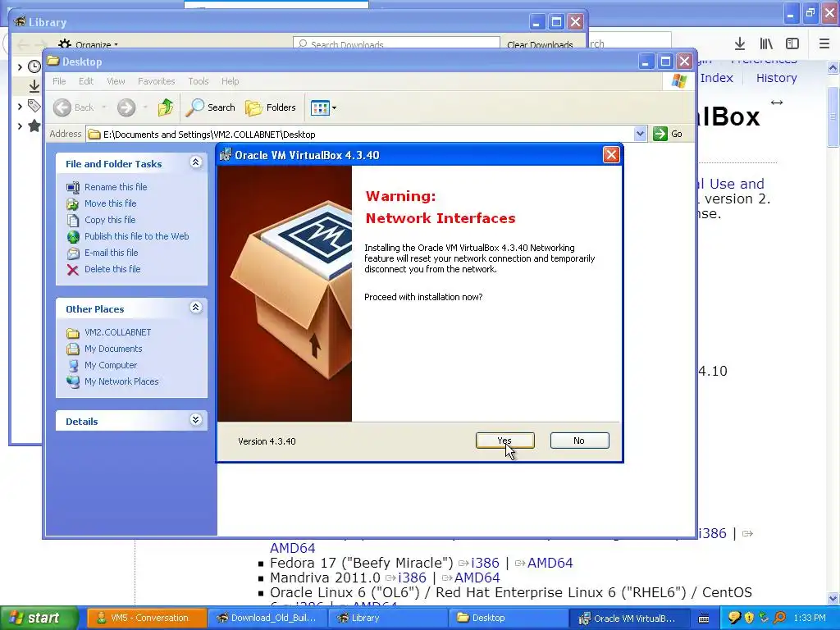Image resolution: width=840 pixels, height=630 pixels.
Task: Open the Edit menu
Action: [x=86, y=81]
